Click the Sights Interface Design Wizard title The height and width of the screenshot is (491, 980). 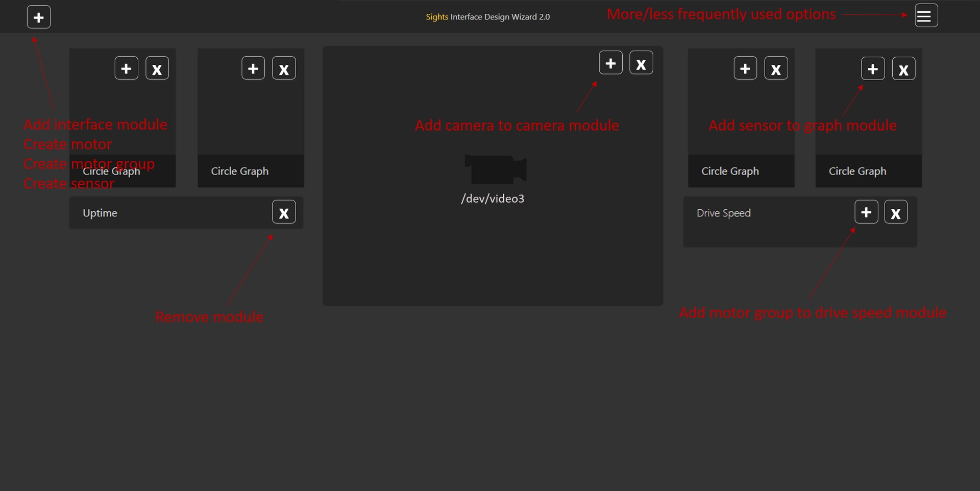[487, 16]
